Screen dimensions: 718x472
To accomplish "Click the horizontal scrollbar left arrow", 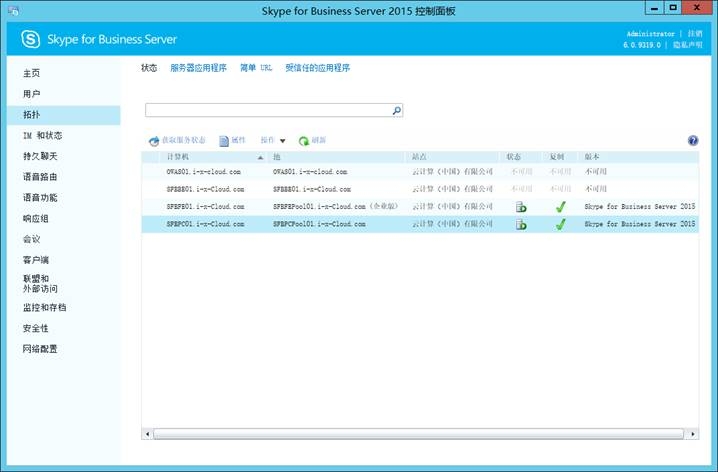I will pos(147,434).
